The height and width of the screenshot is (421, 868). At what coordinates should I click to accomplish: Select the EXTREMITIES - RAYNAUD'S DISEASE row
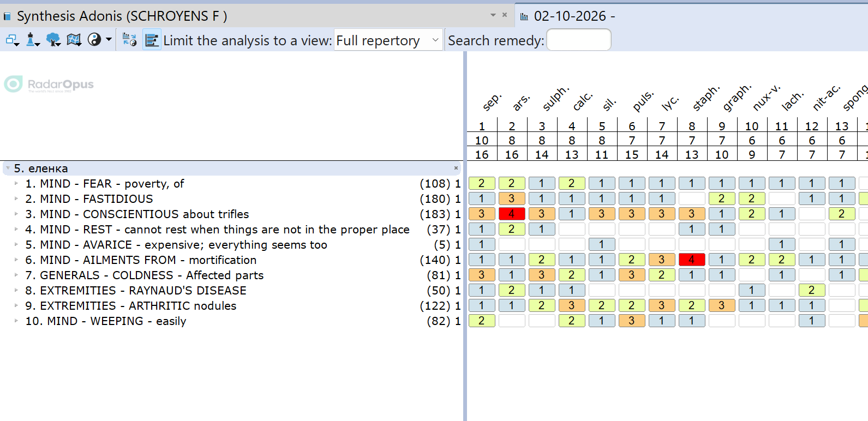pos(232,291)
